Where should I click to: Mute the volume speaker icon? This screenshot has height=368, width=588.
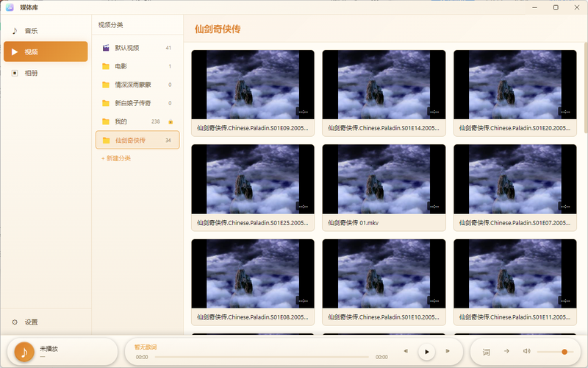[x=526, y=352]
